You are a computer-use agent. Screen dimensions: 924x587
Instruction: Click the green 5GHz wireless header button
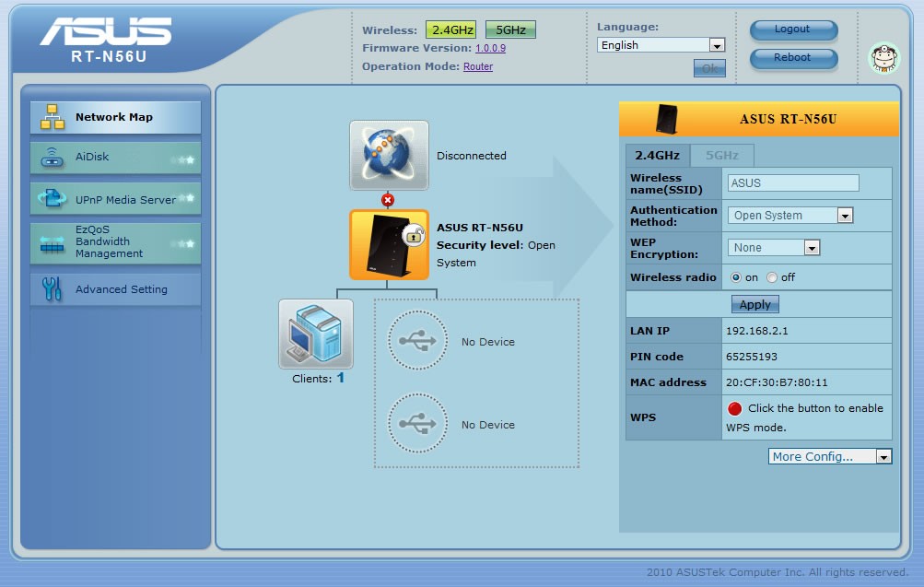pos(510,29)
